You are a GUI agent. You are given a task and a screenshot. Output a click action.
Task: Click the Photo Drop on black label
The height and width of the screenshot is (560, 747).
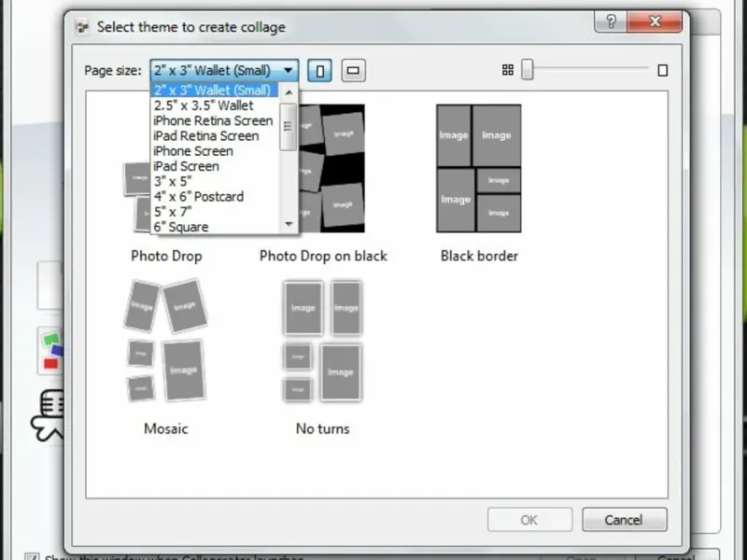pyautogui.click(x=323, y=256)
